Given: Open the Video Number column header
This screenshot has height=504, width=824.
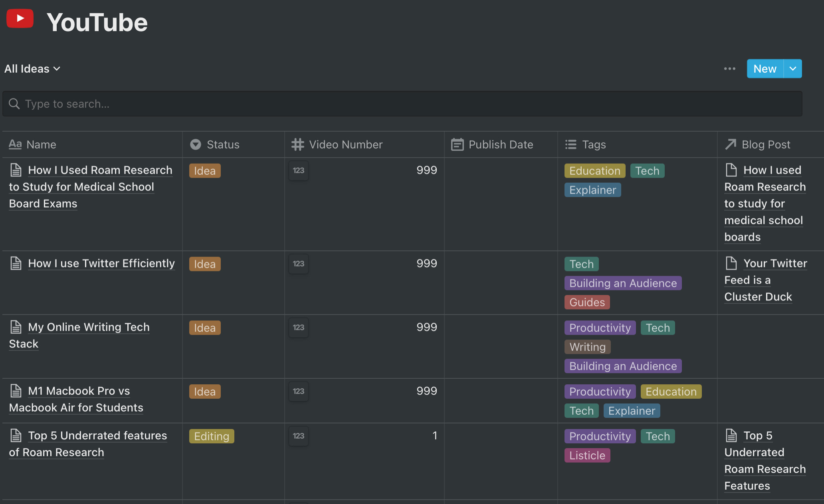Looking at the screenshot, I should [x=364, y=144].
